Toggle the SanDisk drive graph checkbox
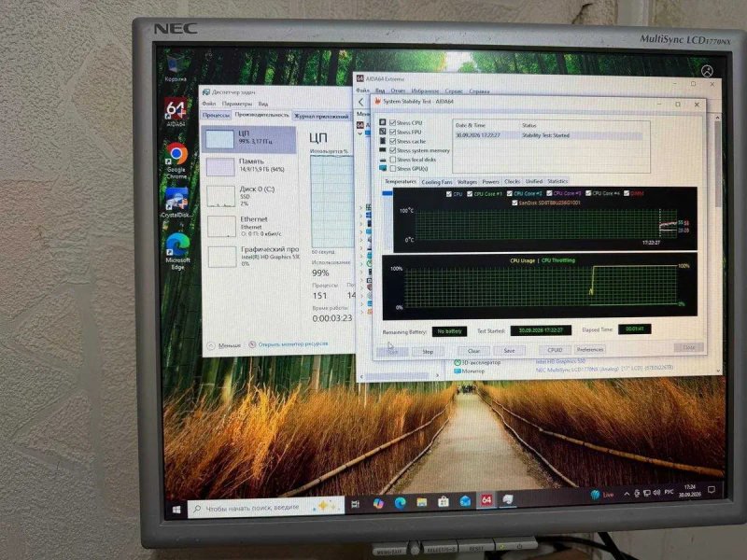 [514, 203]
